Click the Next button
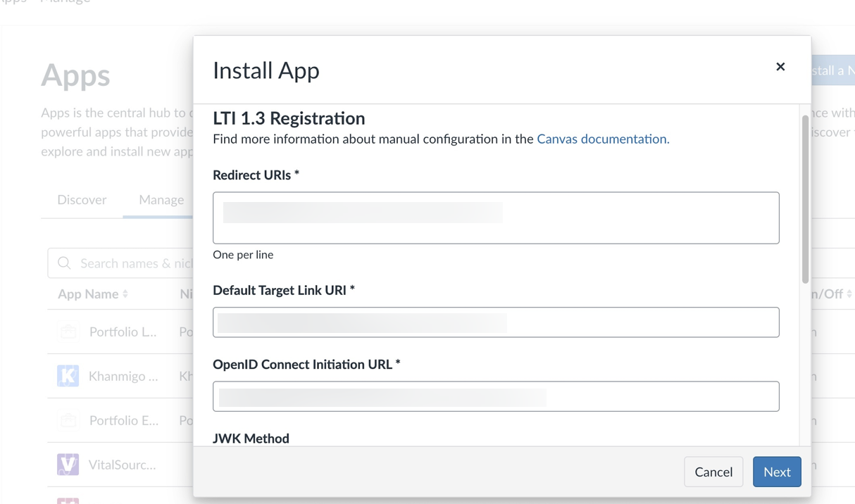Viewport: 855px width, 504px height. [777, 472]
